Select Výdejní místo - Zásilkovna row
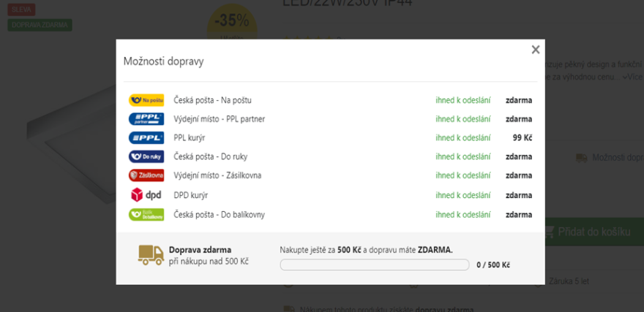Screen dimensions: 644x312 tap(330, 175)
